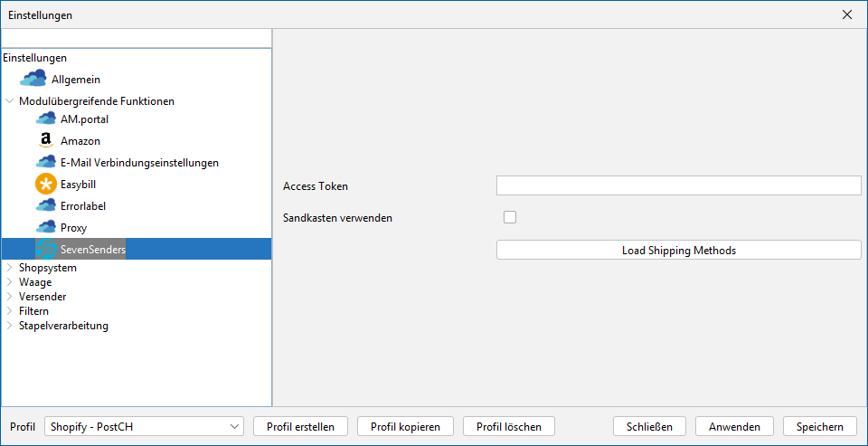
Task: Select the Waage tree item
Action: point(35,282)
